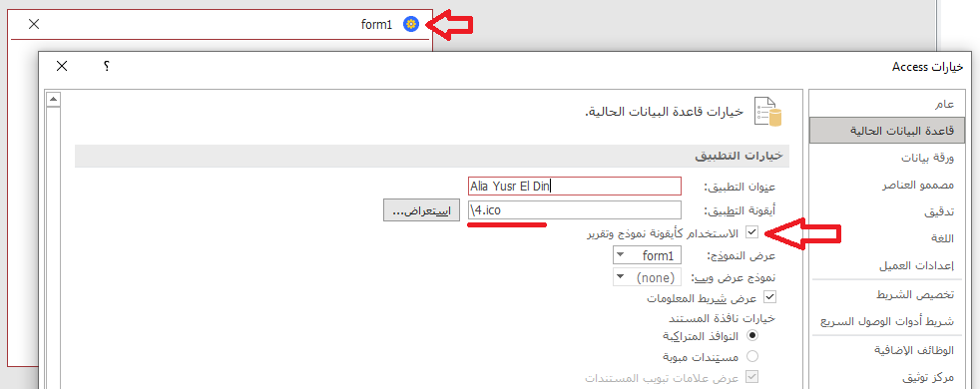Screen dimensions: 980x389
Task: Open اللغة options category
Action: pos(887,238)
